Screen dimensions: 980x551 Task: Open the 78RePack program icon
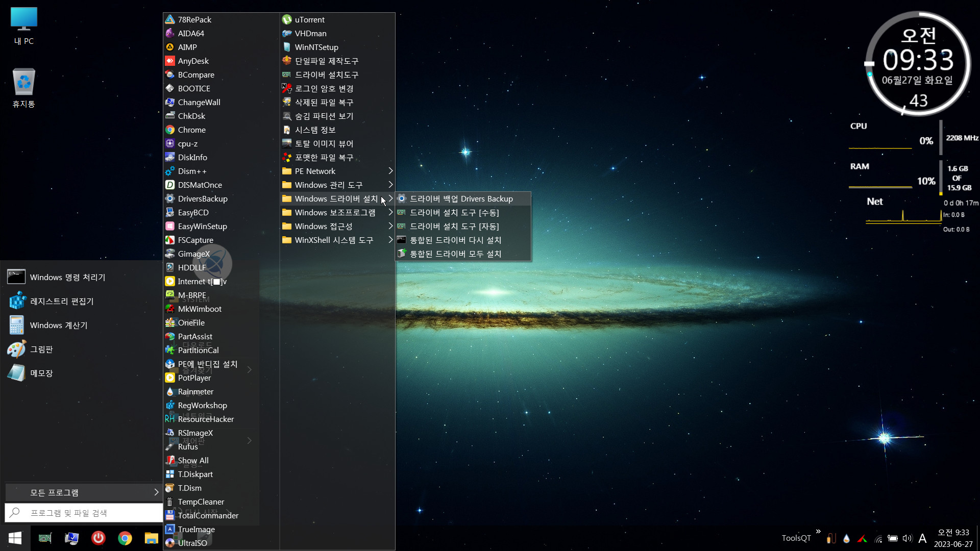[170, 19]
